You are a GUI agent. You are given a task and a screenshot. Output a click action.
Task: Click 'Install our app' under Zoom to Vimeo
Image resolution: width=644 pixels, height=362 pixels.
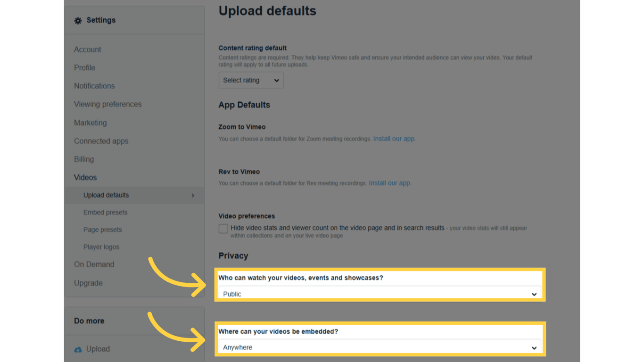pos(394,139)
